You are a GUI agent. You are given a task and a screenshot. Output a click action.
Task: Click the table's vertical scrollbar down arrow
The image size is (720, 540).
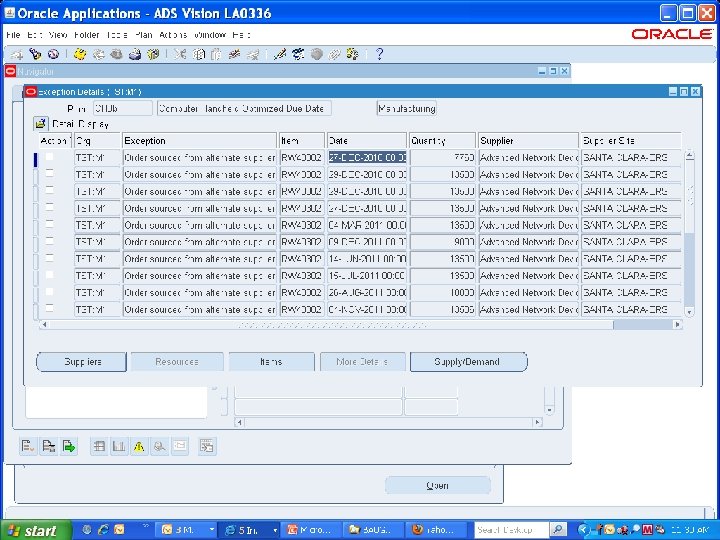tap(689, 312)
